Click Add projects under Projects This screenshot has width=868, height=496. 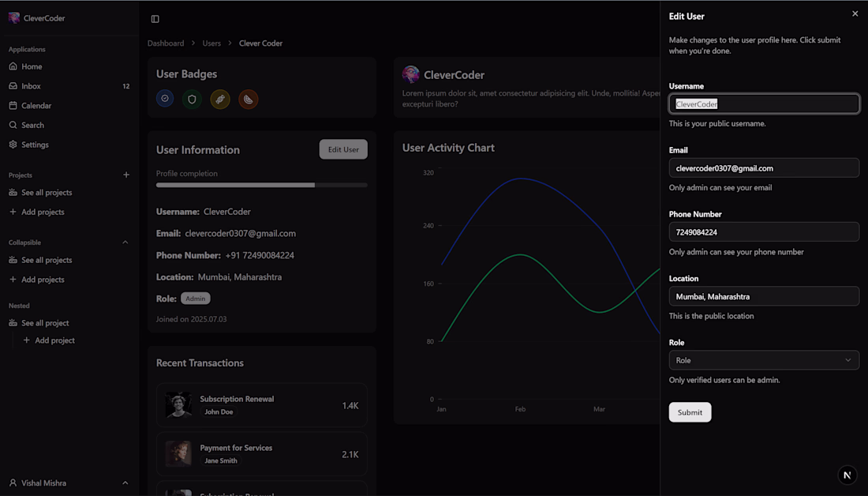coord(69,212)
